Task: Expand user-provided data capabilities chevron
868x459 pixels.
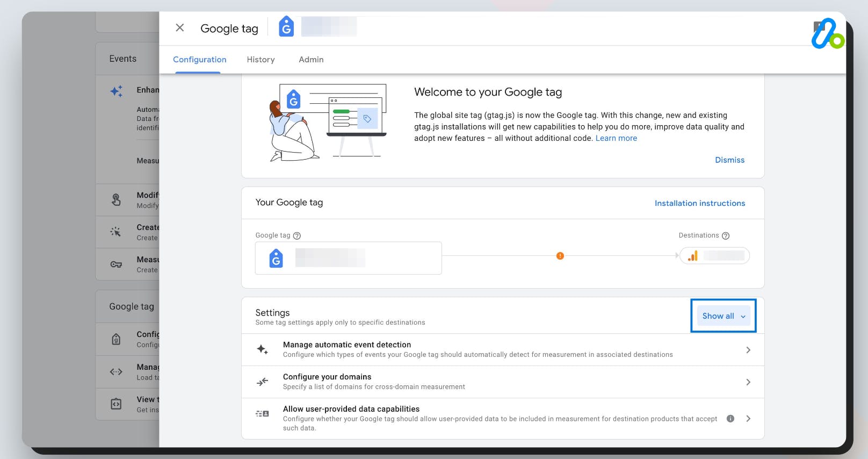Action: pos(748,419)
